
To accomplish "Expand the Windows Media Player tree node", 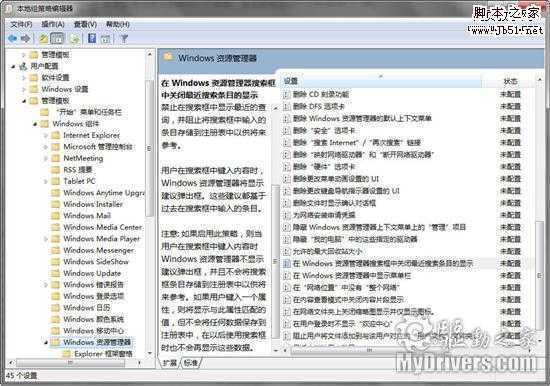I will pyautogui.click(x=46, y=239).
